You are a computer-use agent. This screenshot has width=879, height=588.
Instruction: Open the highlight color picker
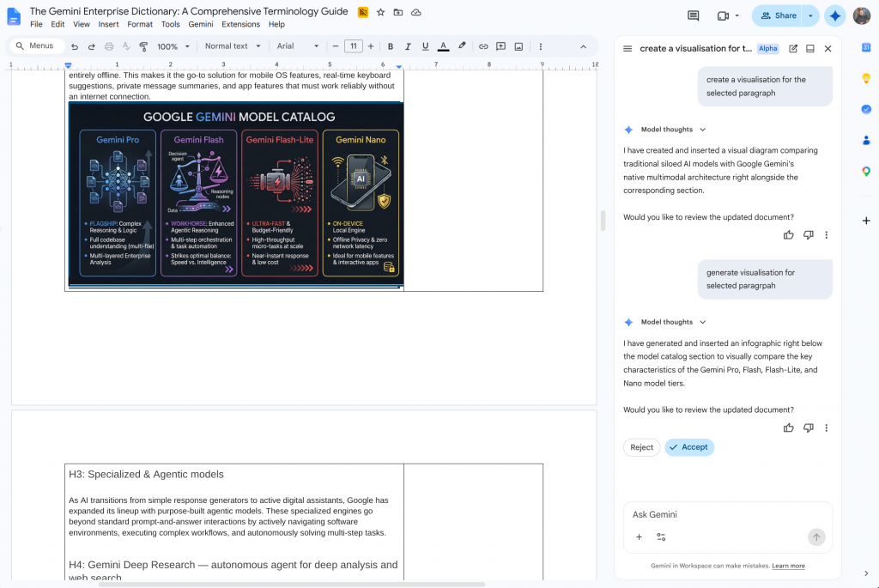coord(461,46)
